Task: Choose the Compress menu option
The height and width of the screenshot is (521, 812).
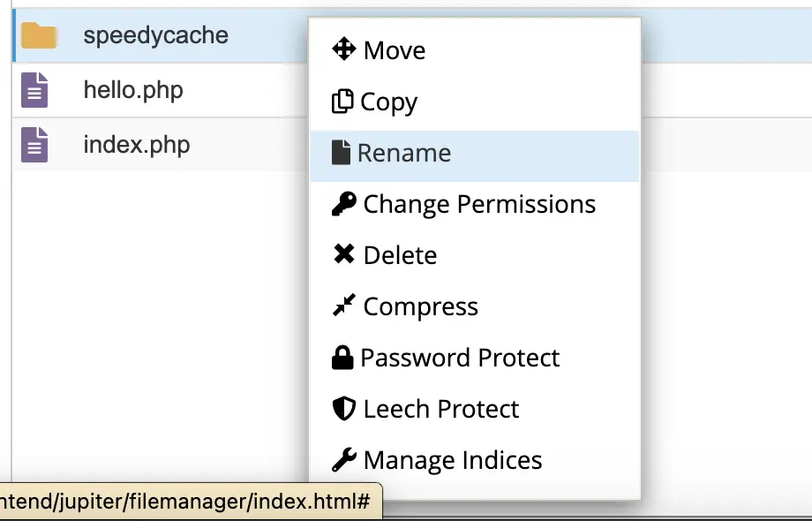Action: pos(420,306)
